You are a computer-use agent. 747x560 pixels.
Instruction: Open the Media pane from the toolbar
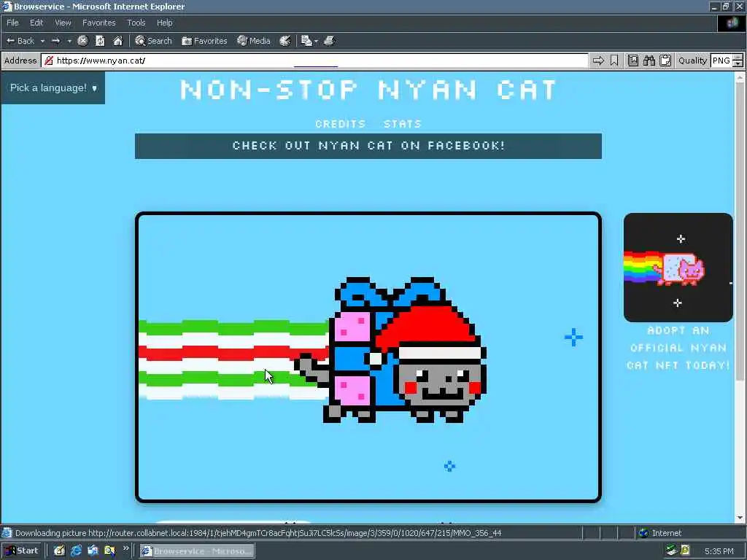pos(254,41)
